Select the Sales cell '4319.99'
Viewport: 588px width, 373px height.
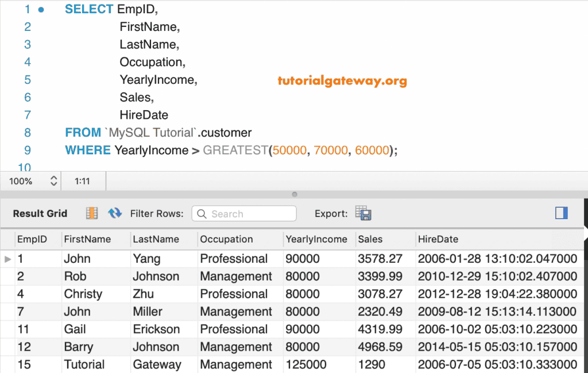click(380, 329)
